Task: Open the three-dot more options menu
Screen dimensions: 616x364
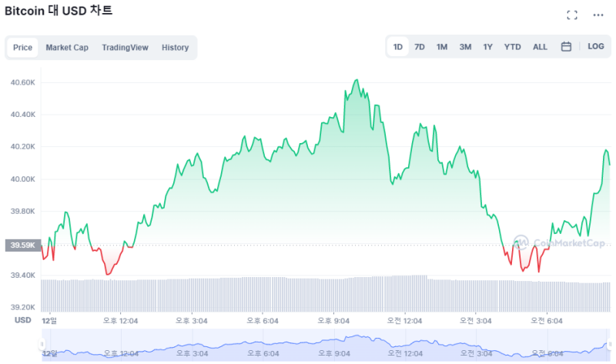Action: coord(598,15)
